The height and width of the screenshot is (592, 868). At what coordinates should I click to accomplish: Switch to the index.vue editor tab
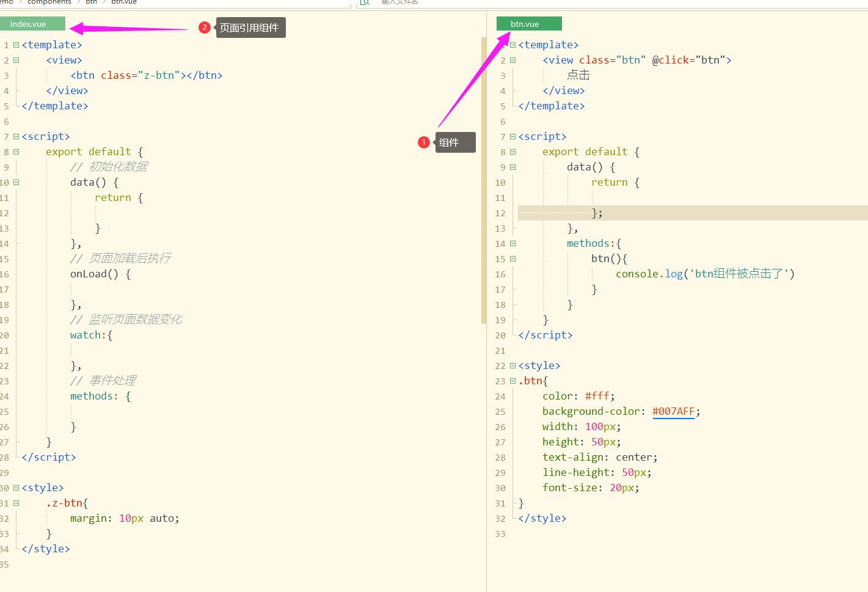click(x=32, y=24)
